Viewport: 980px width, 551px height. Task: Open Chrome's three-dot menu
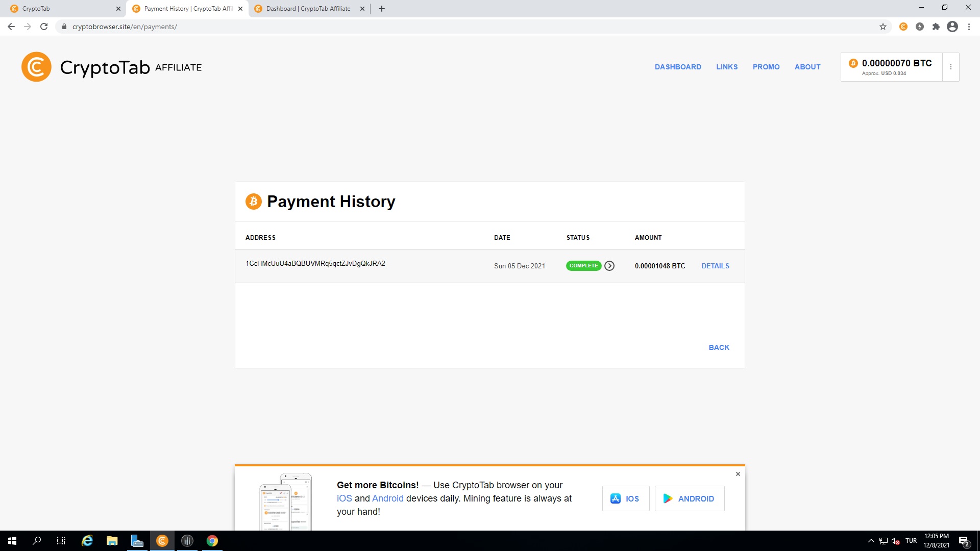(x=969, y=27)
